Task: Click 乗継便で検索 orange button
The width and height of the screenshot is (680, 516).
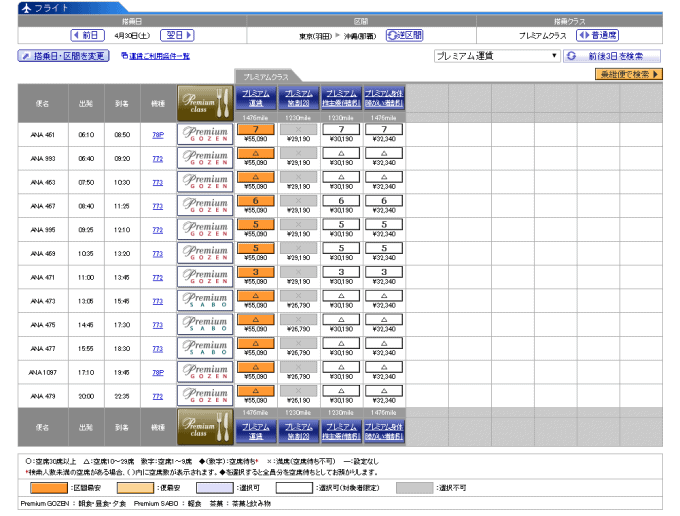Action: 629,74
